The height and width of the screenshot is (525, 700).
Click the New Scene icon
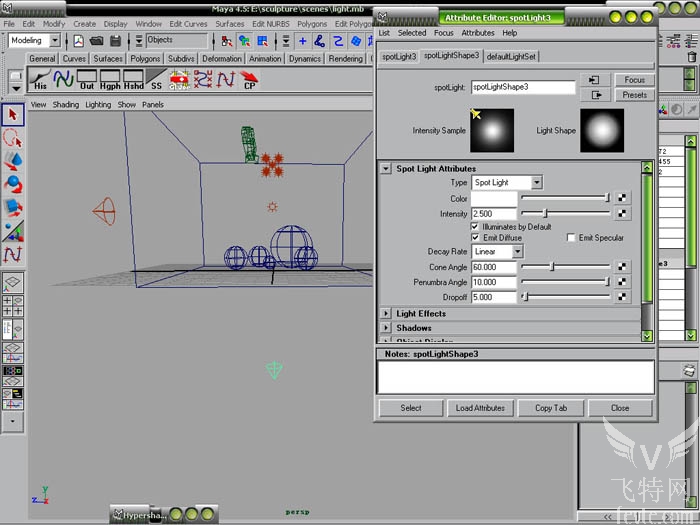tap(79, 41)
